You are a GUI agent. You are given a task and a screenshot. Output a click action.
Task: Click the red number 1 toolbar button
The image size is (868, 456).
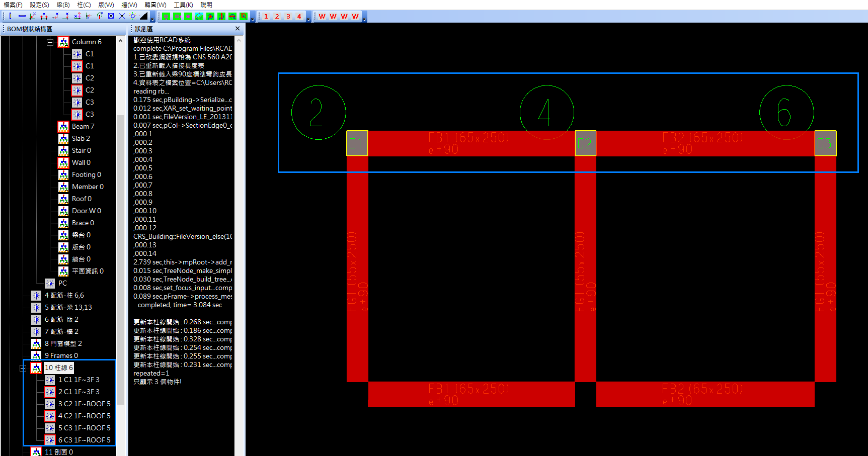266,17
